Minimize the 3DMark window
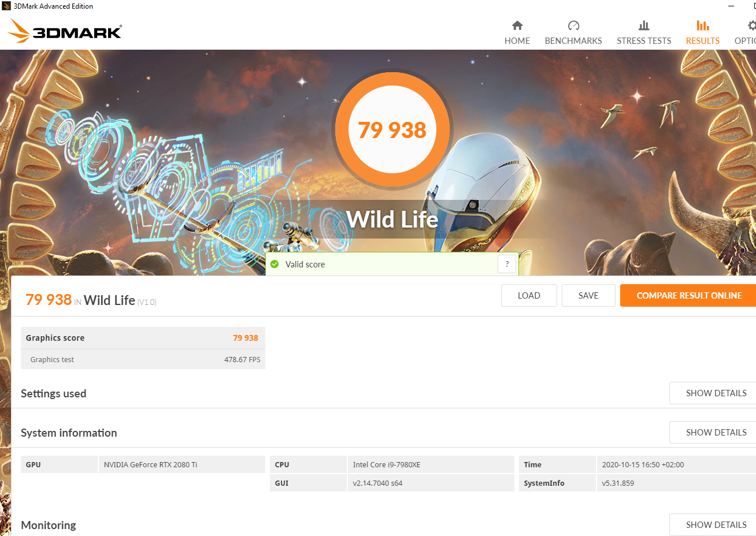 click(731, 6)
